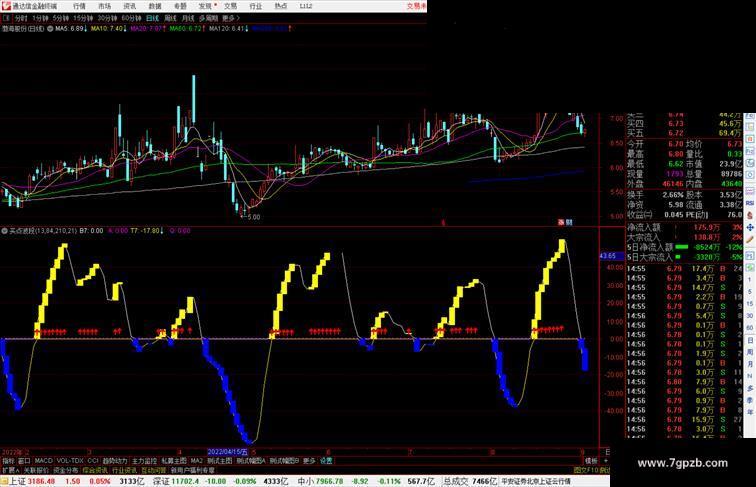Screen dimensions: 756x487
Task: Open indicator 设置 settings
Action: point(326,461)
